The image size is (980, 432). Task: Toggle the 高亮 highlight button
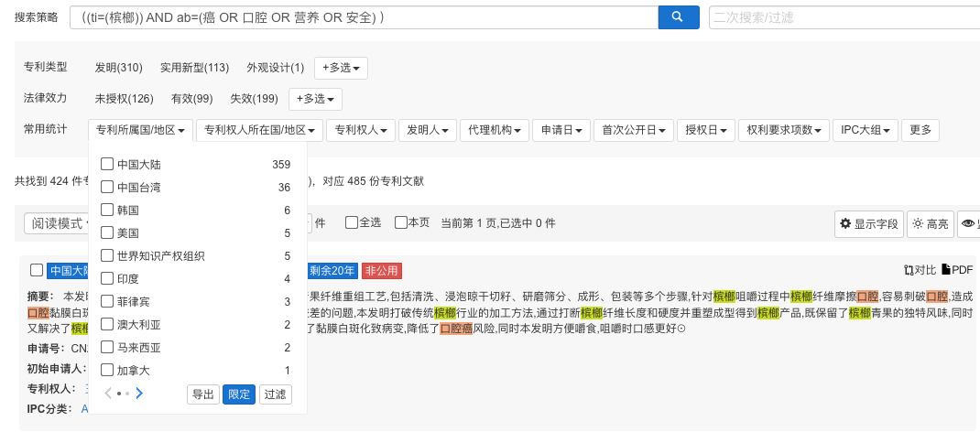[930, 223]
